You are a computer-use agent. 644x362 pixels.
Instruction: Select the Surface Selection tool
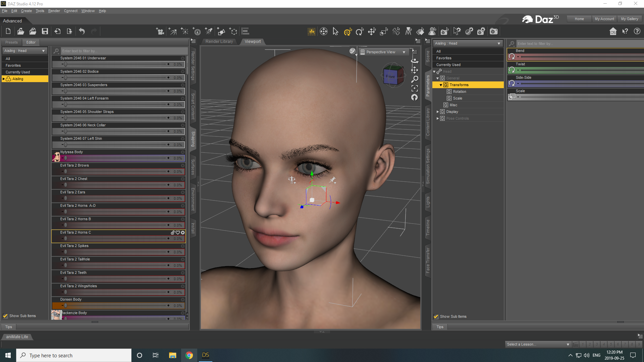point(420,31)
